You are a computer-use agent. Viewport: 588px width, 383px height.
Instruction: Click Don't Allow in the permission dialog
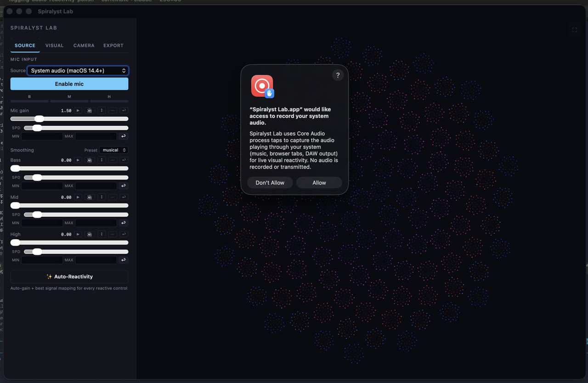[270, 183]
